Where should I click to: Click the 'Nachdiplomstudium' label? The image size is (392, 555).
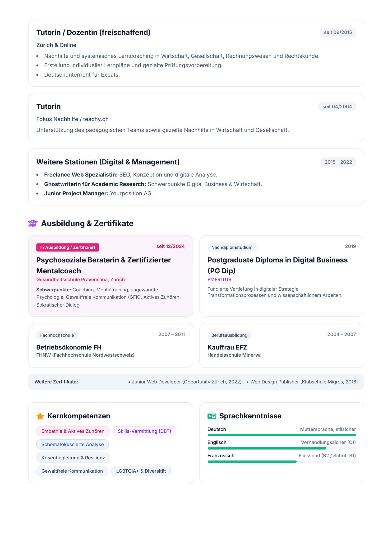232,247
